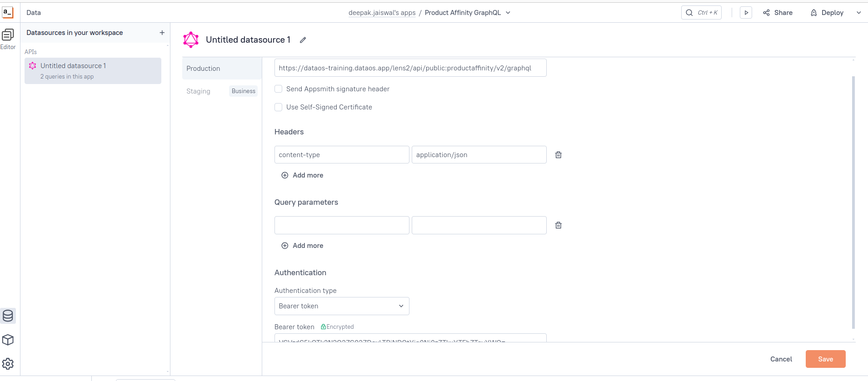Open the Ctrl+K search box
Viewport: 868px width, 381px height.
(x=702, y=13)
